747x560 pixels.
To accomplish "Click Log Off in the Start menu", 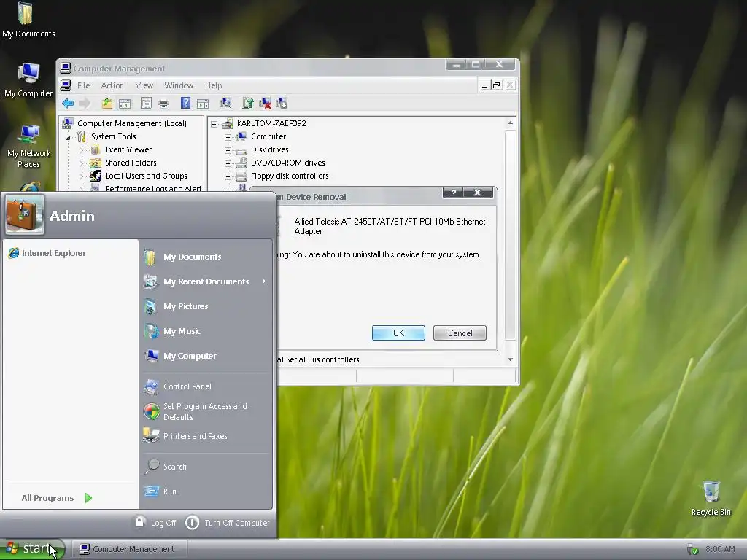I will tap(155, 522).
